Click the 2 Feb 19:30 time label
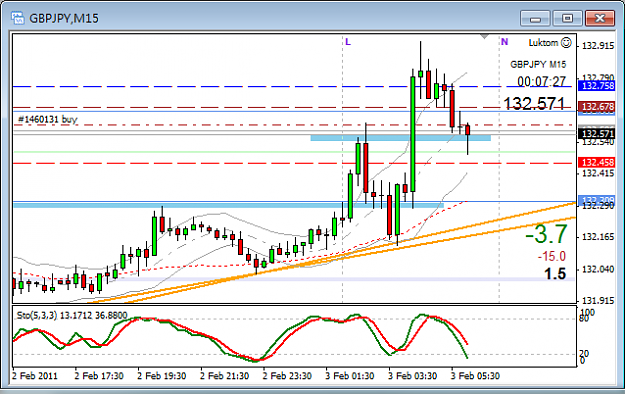 (x=161, y=376)
